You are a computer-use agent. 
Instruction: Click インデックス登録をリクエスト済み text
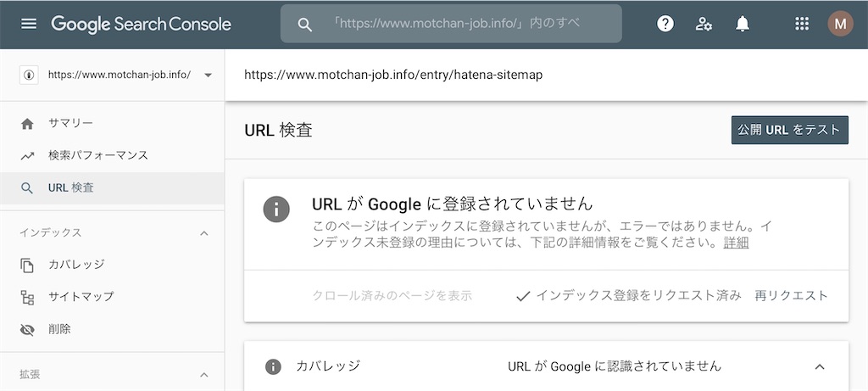coord(638,296)
